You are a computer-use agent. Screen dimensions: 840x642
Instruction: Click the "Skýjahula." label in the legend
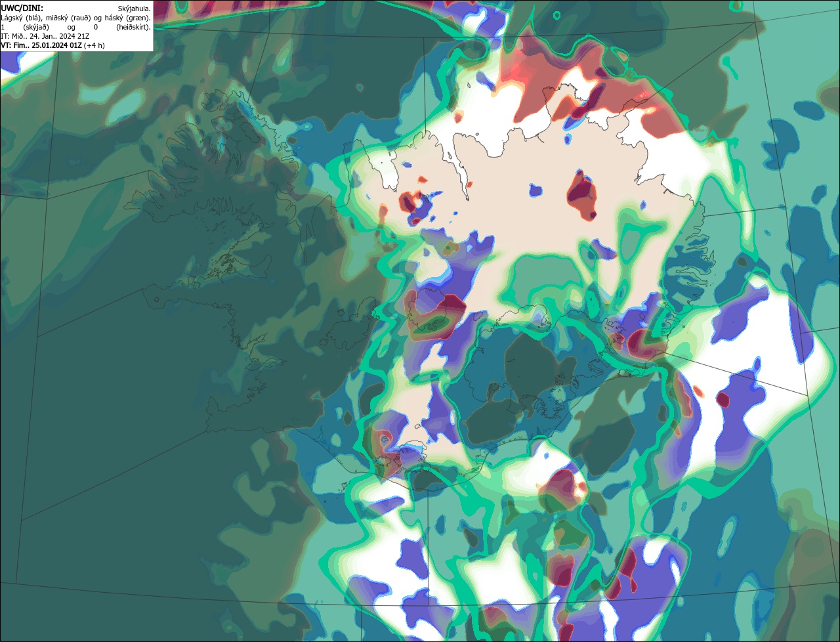[134, 8]
